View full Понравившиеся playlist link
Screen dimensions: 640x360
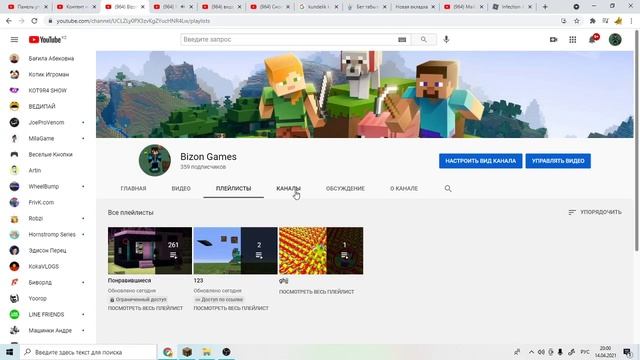pyautogui.click(x=145, y=308)
